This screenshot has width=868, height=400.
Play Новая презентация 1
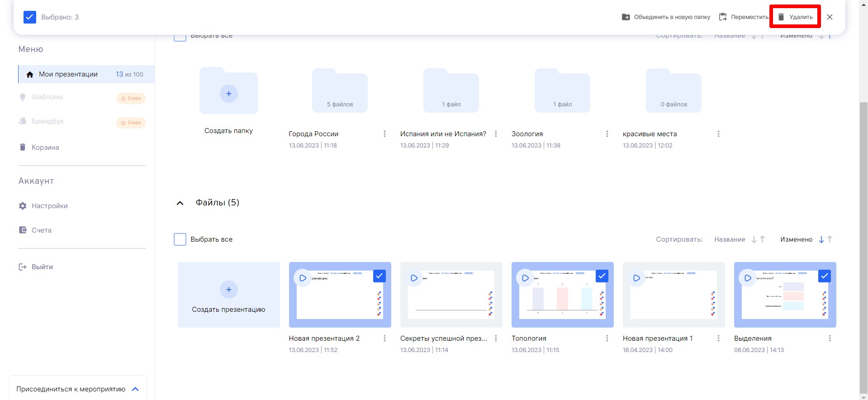636,278
